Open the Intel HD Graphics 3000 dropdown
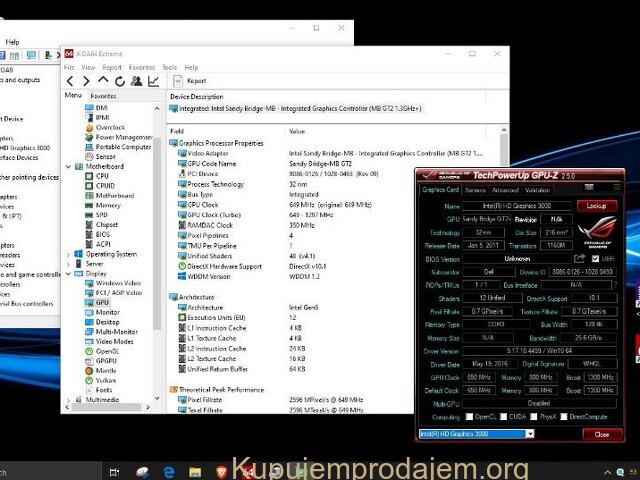 tap(477, 434)
